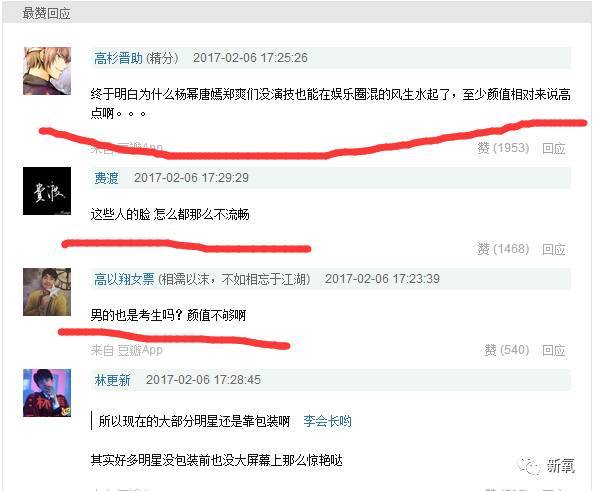Open username link 高以翔女票
Screen dimensions: 593x491
pos(124,279)
